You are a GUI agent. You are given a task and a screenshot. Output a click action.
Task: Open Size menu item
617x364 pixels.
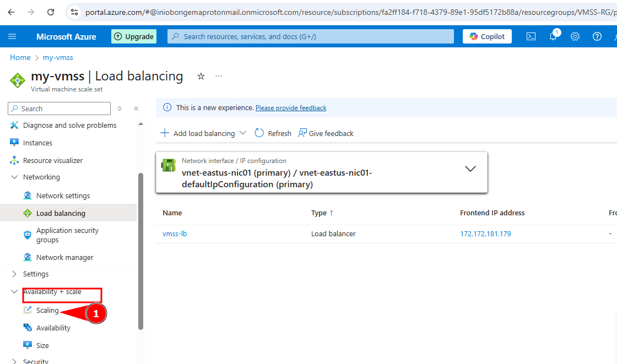tap(42, 345)
